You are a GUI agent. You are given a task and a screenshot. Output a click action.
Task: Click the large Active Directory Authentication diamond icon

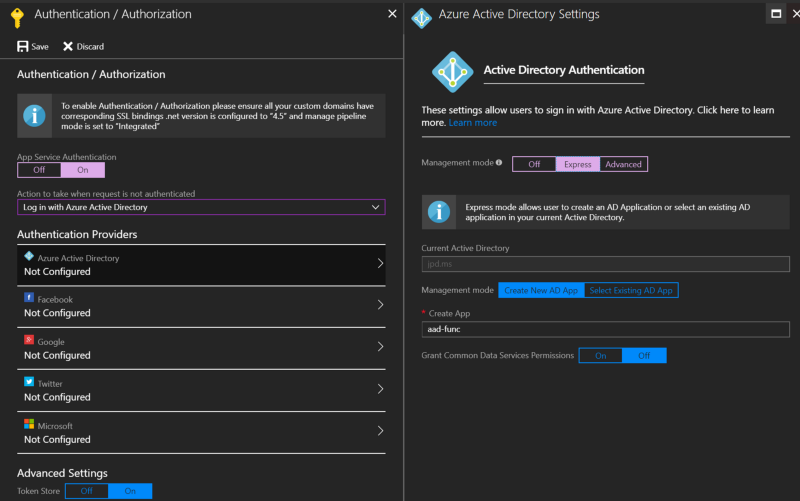pos(453,72)
